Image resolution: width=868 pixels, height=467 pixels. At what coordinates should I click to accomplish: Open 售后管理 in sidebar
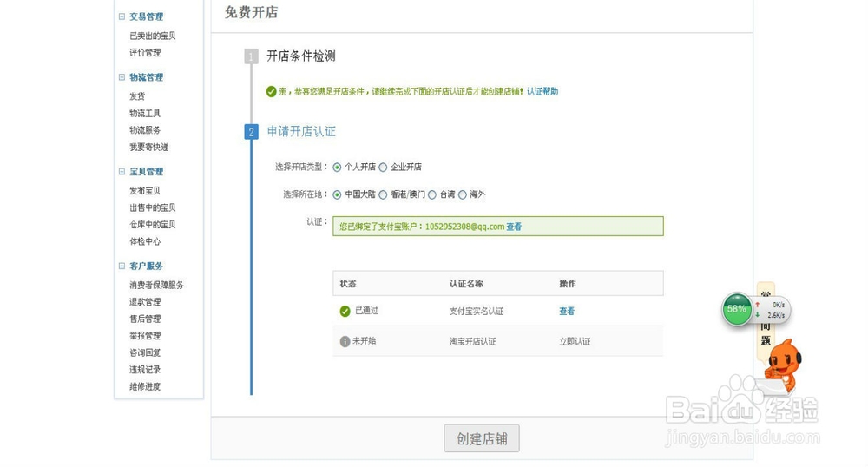pos(145,319)
